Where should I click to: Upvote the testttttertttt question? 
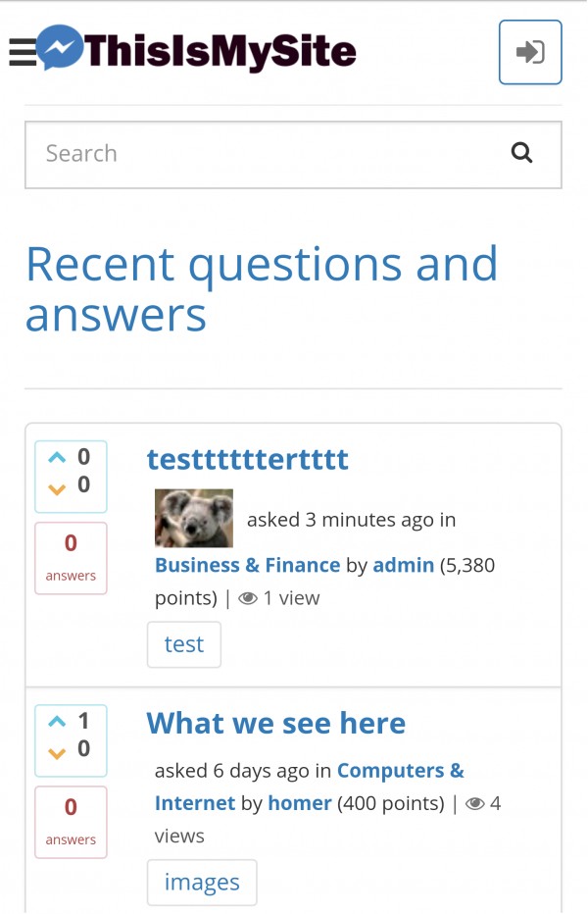point(57,457)
